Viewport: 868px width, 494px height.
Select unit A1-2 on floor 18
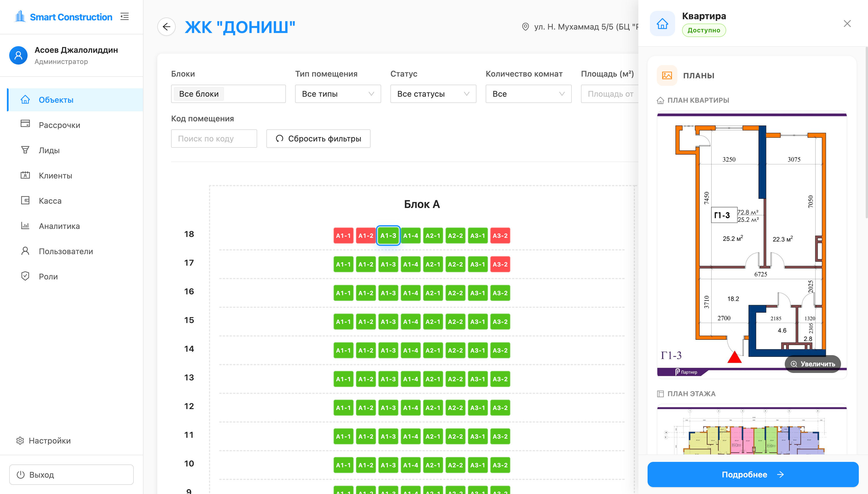(x=366, y=236)
